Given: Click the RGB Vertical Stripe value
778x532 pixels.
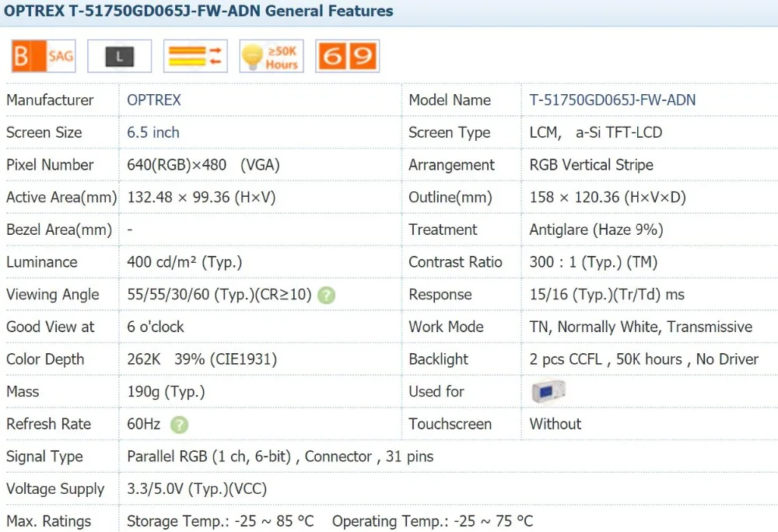Looking at the screenshot, I should coord(591,165).
